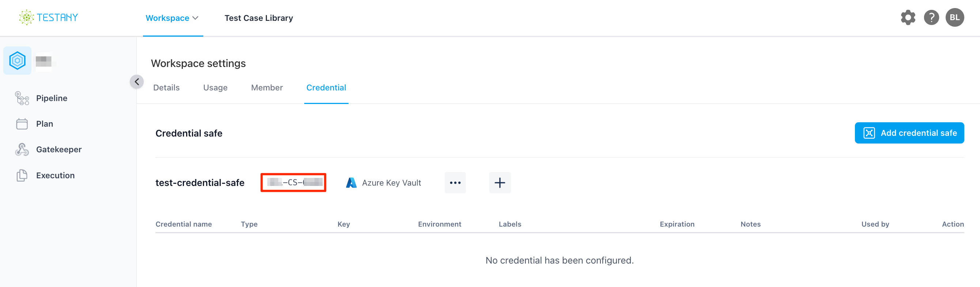The width and height of the screenshot is (980, 287).
Task: Go to Execution in the sidebar
Action: (55, 175)
